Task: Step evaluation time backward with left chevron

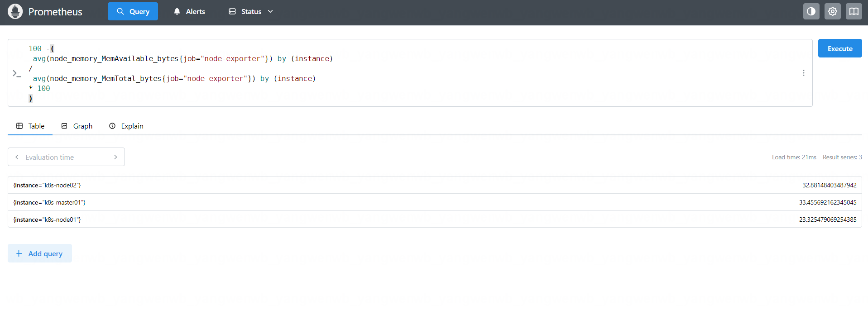Action: point(17,157)
